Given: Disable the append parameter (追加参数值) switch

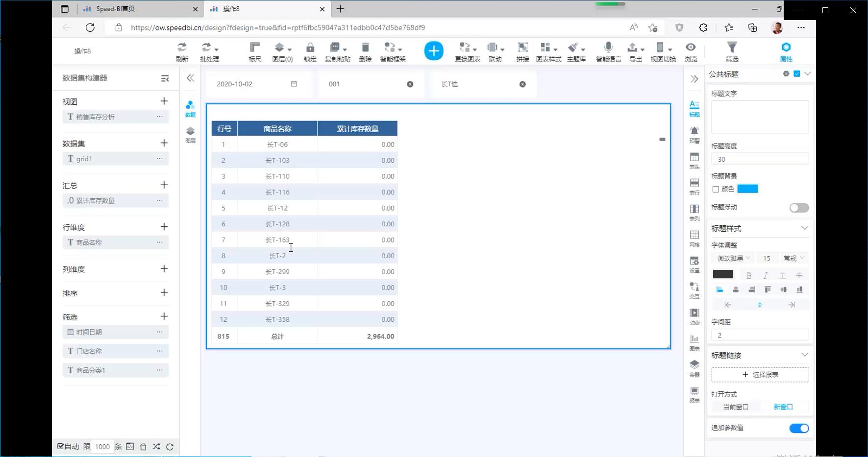Looking at the screenshot, I should [799, 428].
